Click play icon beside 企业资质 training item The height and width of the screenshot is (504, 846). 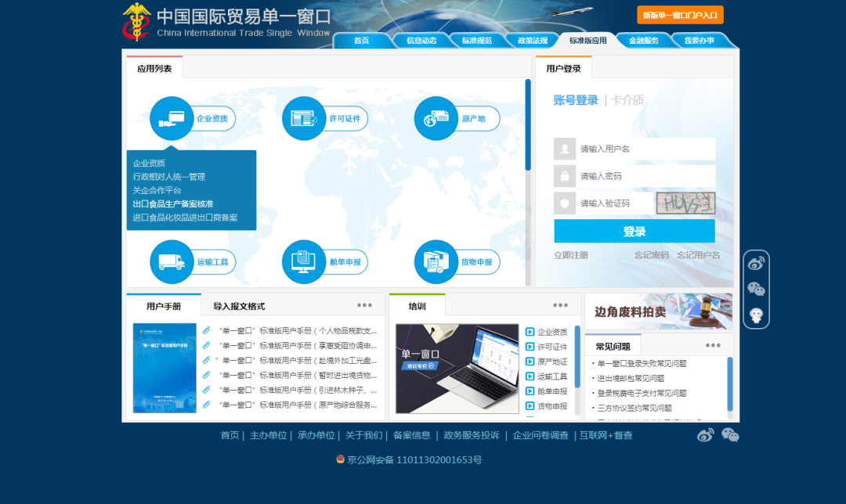[x=530, y=332]
